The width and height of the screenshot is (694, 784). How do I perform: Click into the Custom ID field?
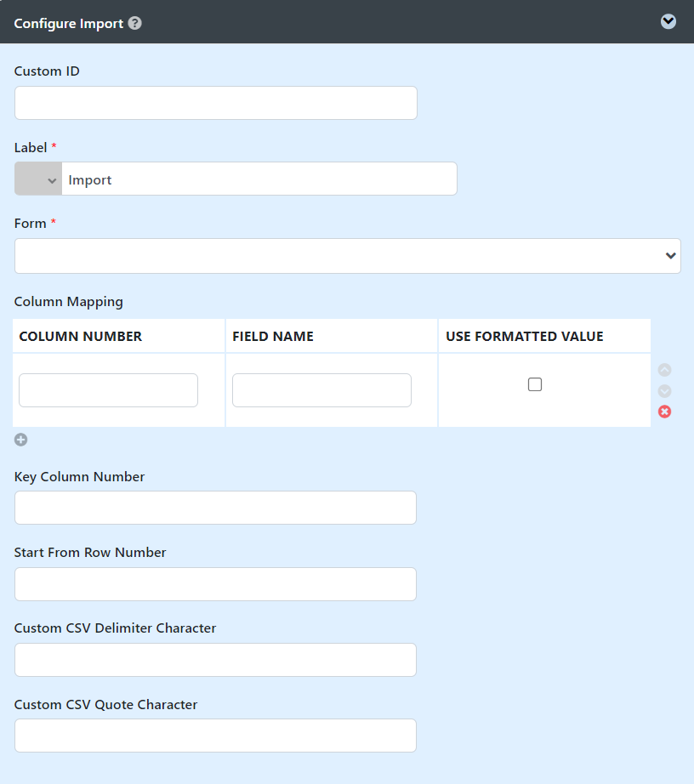215,103
